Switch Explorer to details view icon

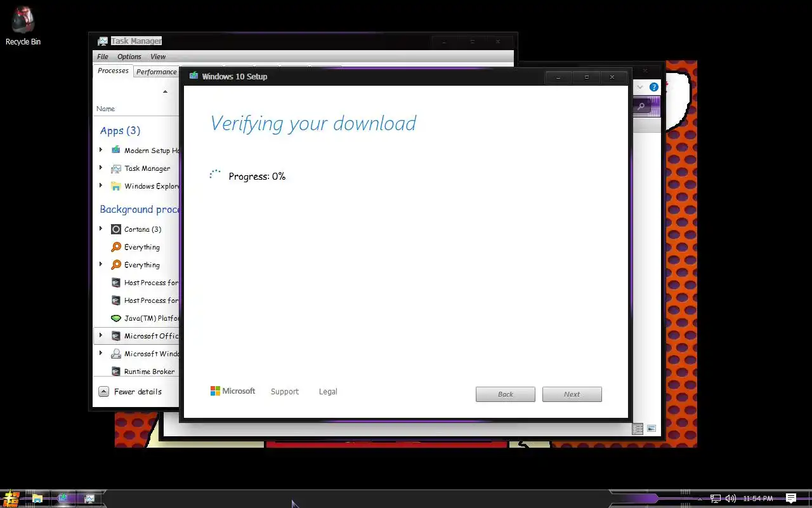click(638, 429)
